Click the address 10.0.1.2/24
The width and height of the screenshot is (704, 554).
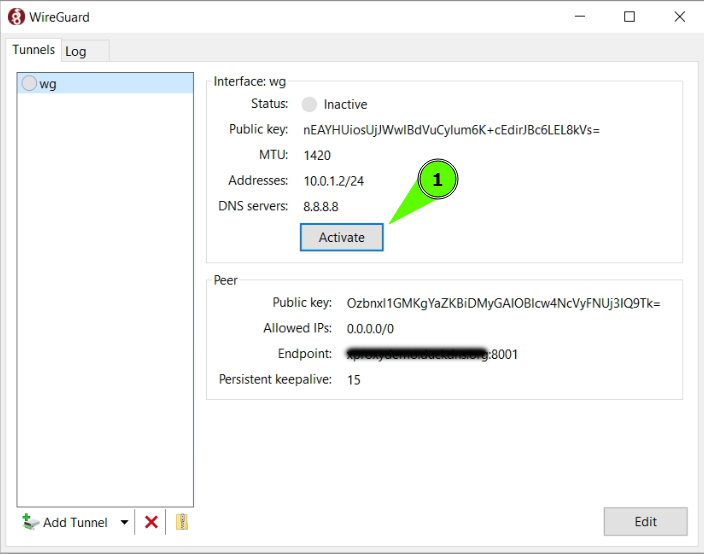[x=334, y=181]
